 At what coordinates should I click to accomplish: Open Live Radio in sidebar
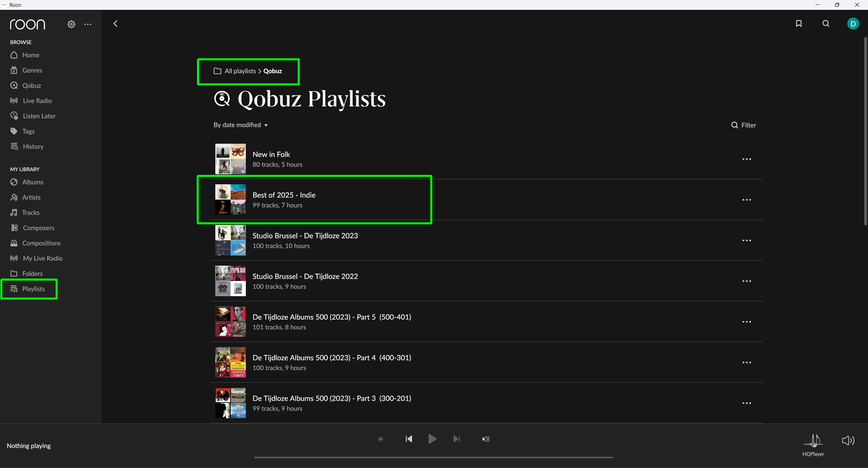[x=37, y=101]
